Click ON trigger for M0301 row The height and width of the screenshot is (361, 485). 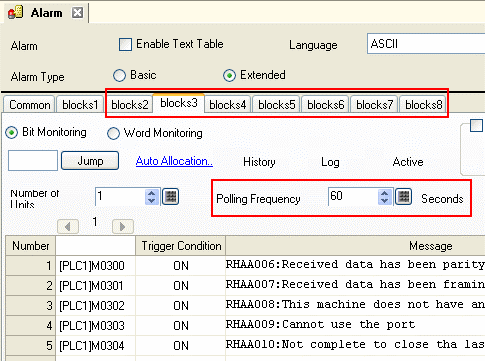[181, 286]
